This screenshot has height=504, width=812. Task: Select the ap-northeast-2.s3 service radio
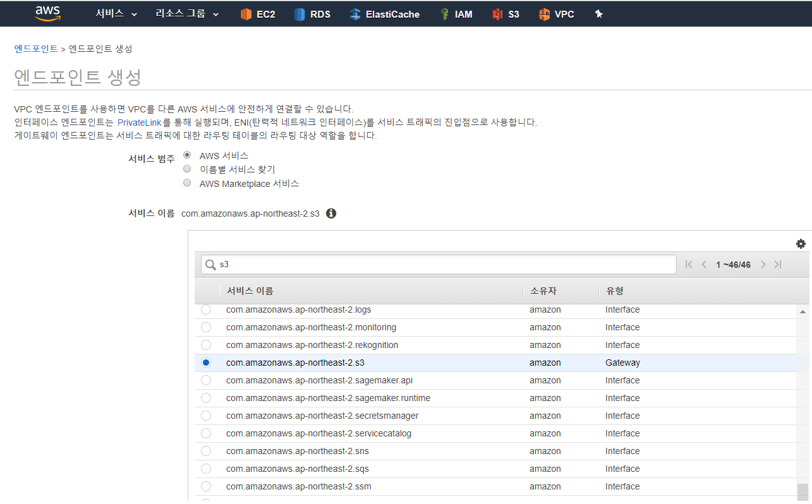click(206, 363)
